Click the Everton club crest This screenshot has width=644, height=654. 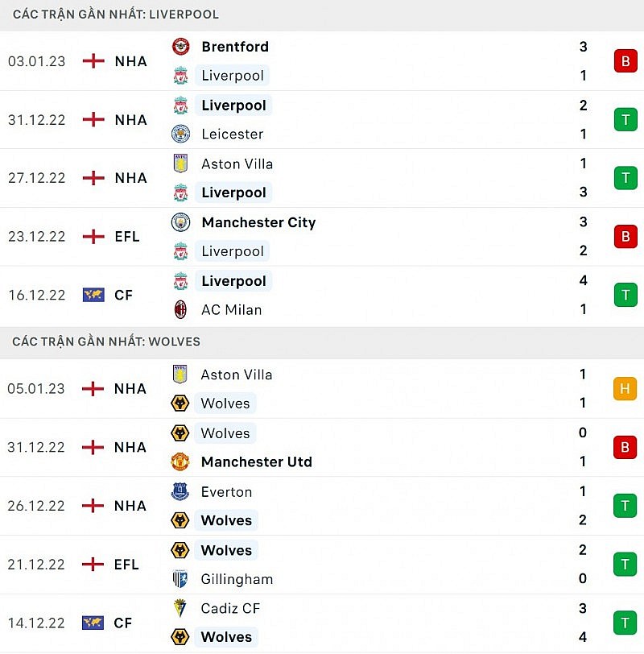pyautogui.click(x=180, y=492)
